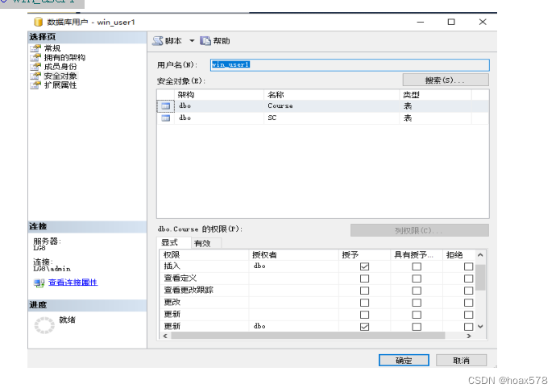Click 表 type cell of Course row
560x392 pixels.
435,106
